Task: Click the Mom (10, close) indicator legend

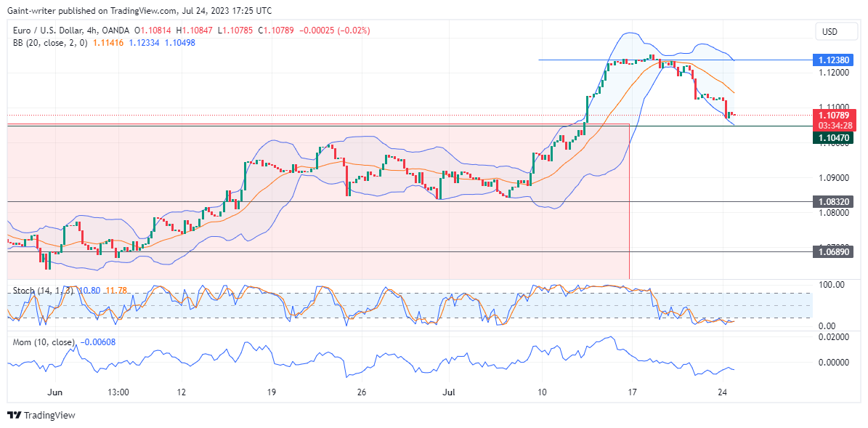Action: 43,342
